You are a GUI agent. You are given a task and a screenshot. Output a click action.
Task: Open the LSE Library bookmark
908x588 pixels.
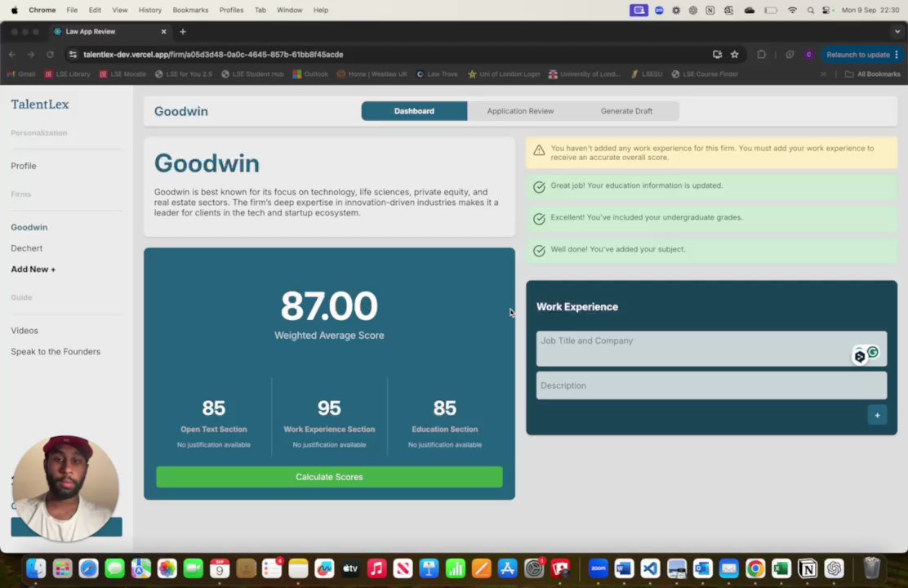pos(67,74)
